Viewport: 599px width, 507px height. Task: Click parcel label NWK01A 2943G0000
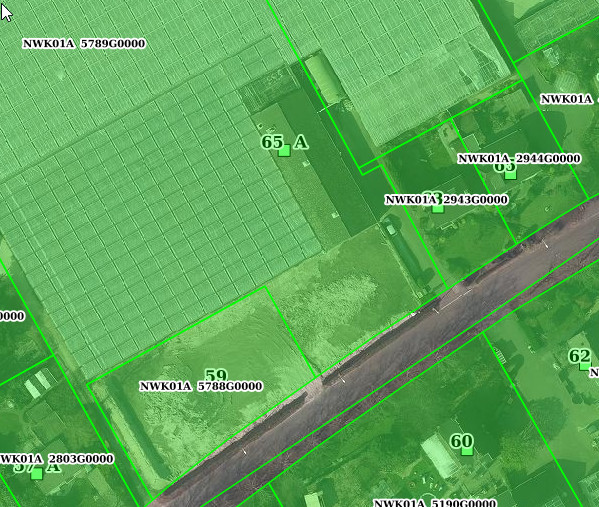447,200
